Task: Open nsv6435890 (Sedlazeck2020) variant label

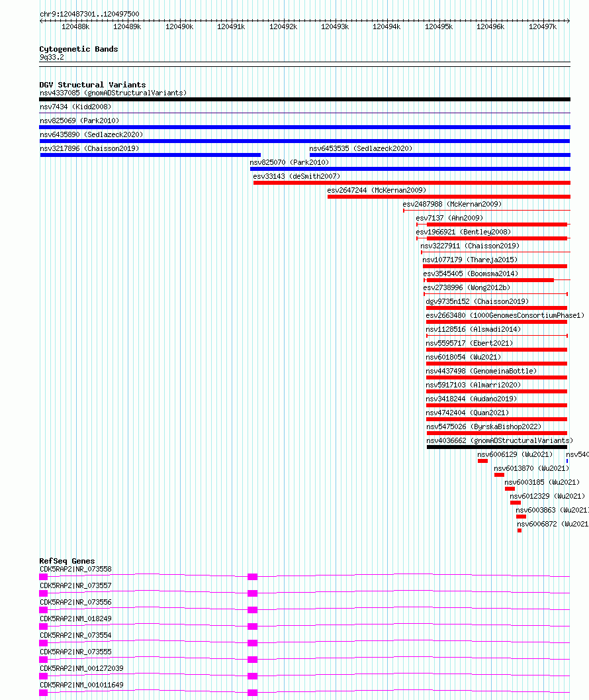Action: [x=91, y=134]
